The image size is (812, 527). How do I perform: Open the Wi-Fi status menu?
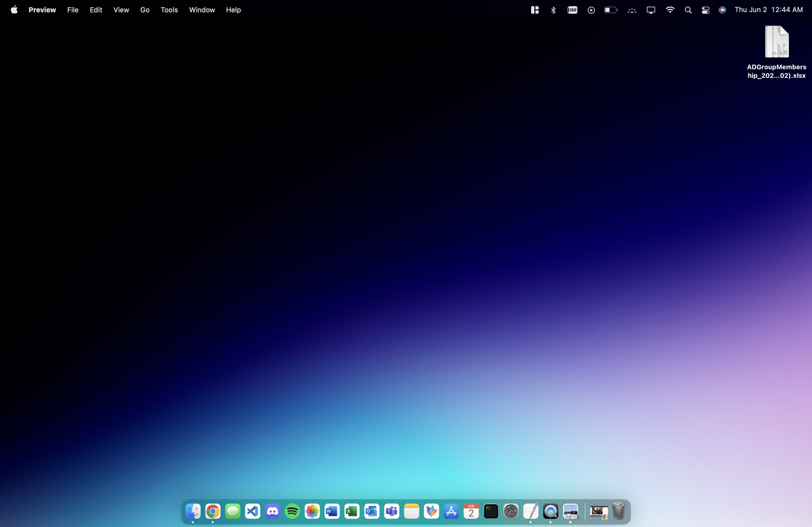tap(670, 10)
